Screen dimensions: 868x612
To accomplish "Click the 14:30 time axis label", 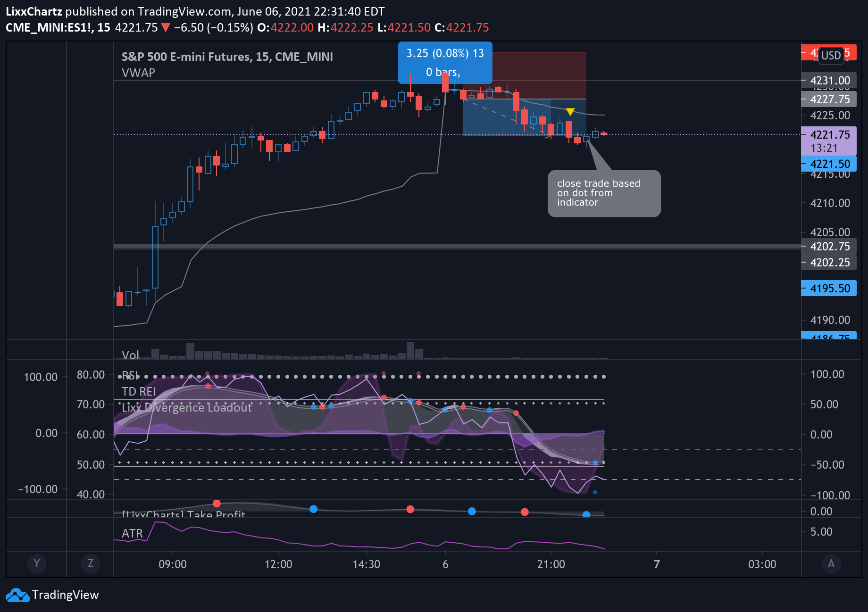I will pos(367,564).
